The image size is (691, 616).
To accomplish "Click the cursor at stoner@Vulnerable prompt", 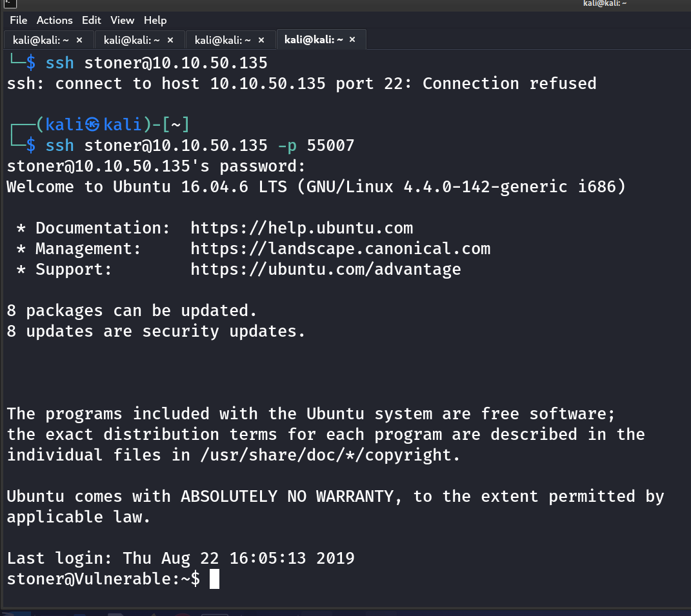I will [x=215, y=579].
